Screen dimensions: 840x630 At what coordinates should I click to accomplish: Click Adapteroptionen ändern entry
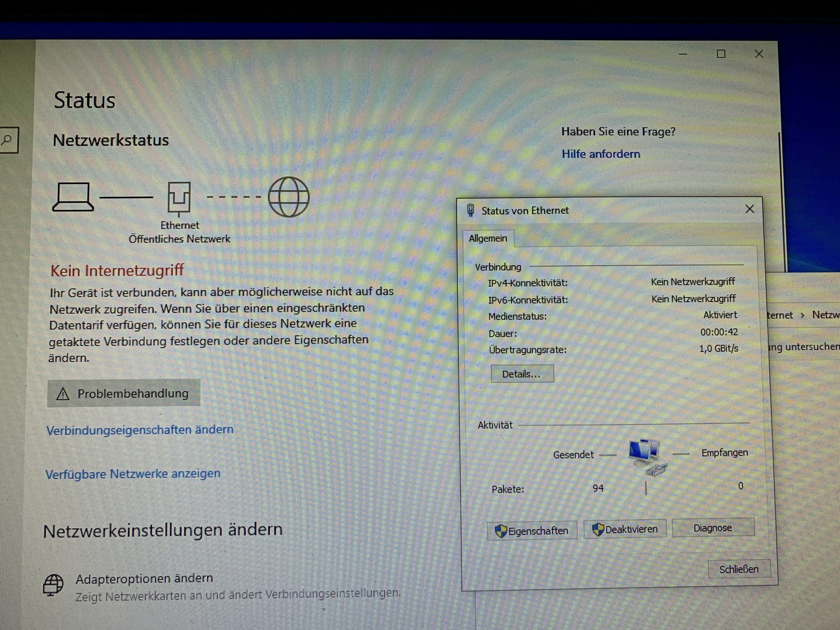coord(144,579)
